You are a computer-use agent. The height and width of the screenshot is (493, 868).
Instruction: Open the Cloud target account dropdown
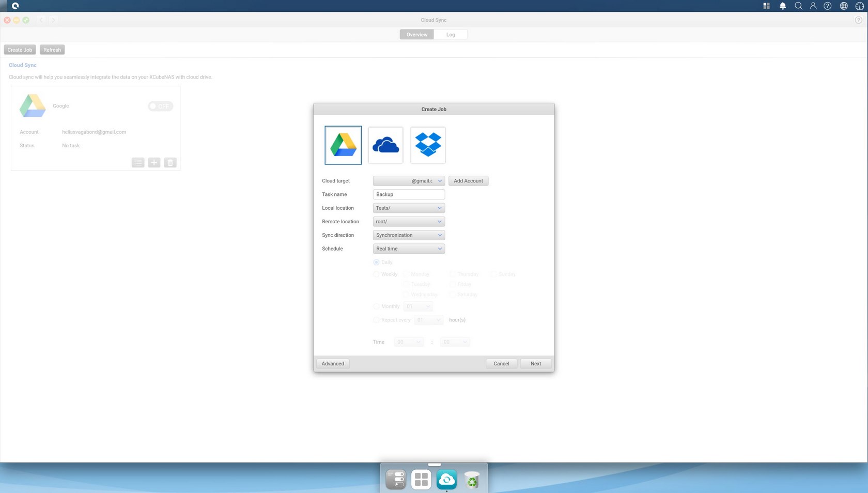[409, 181]
